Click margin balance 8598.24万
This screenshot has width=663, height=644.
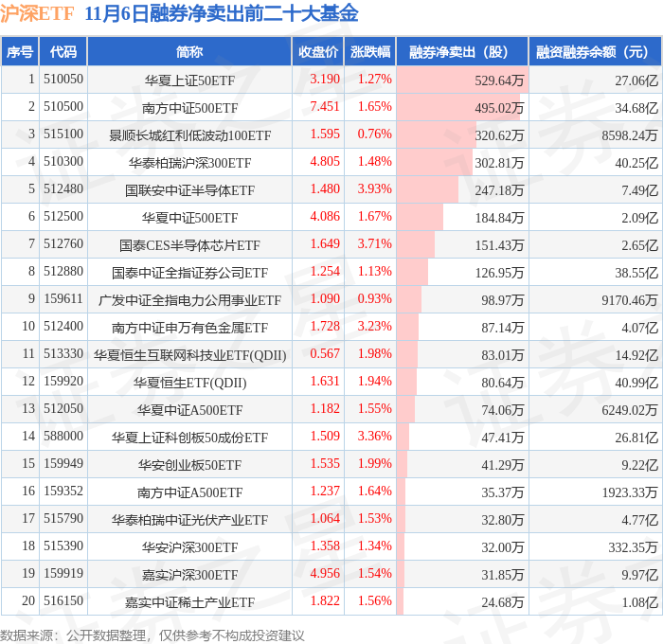[x=630, y=134]
